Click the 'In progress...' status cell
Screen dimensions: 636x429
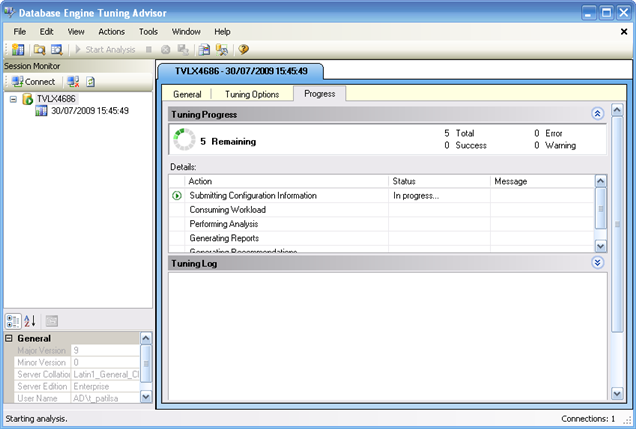click(x=439, y=195)
